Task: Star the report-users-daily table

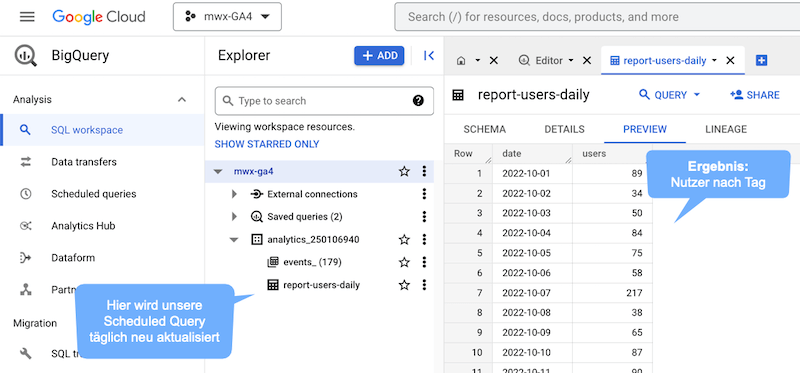Action: [404, 285]
